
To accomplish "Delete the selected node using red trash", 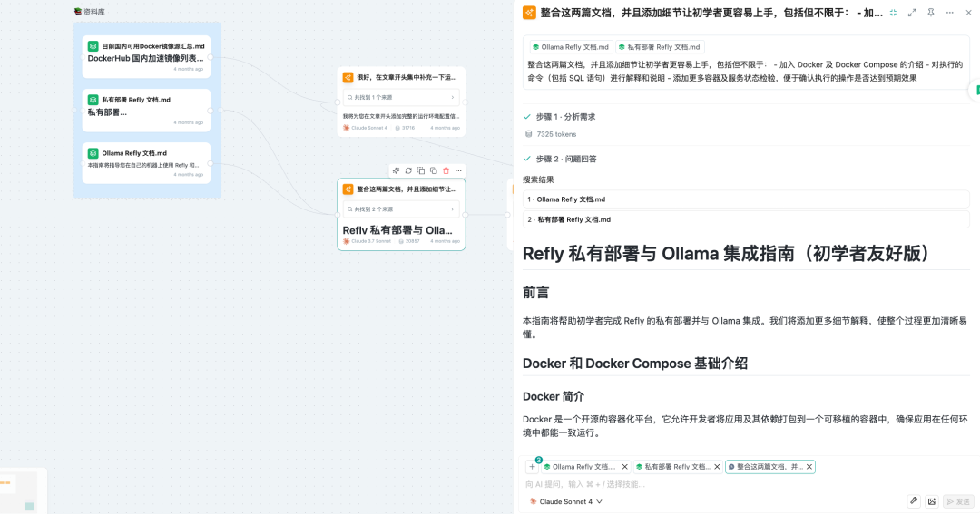I will point(446,170).
